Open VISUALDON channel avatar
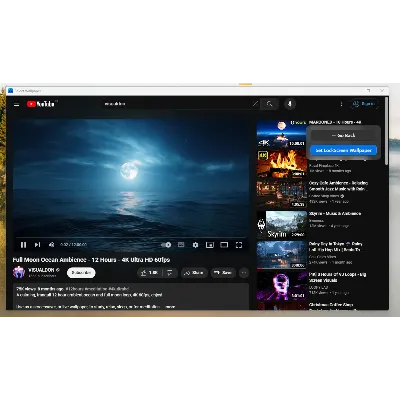The height and width of the screenshot is (400, 400). click(x=19, y=272)
